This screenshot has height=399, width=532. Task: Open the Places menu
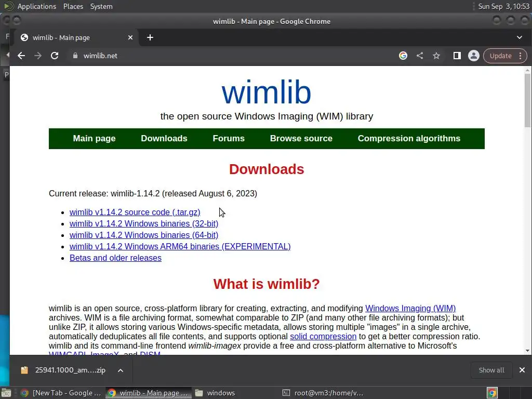tap(73, 6)
